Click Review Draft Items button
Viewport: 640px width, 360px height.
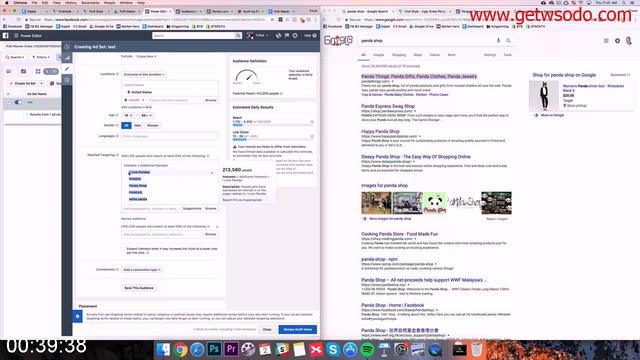(298, 329)
